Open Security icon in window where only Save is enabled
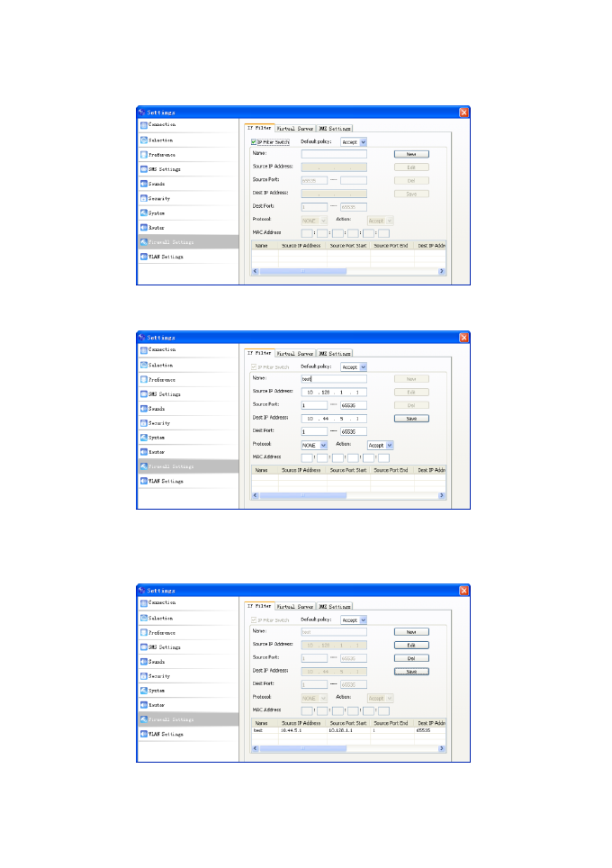The width and height of the screenshot is (612, 868). (144, 423)
